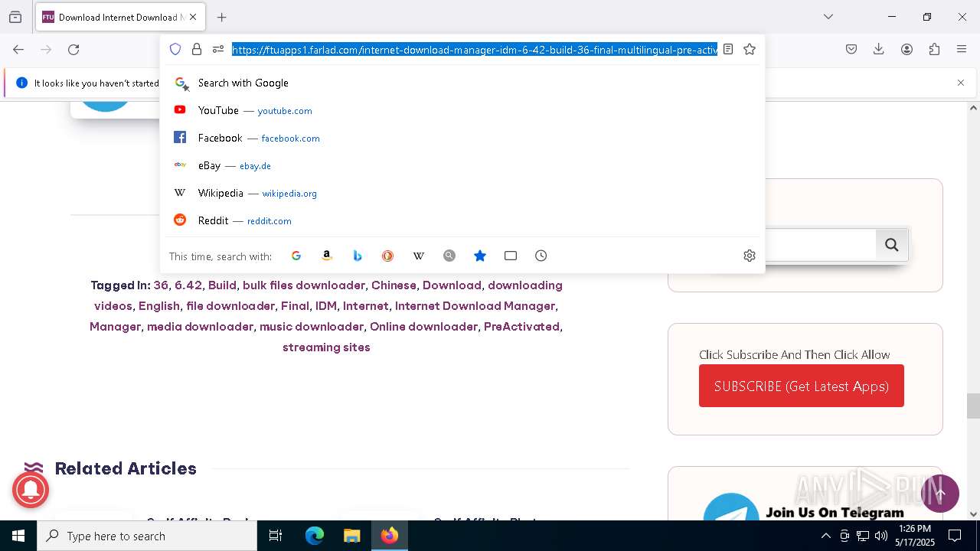Search this time with DuckDuckGo icon

tap(388, 256)
